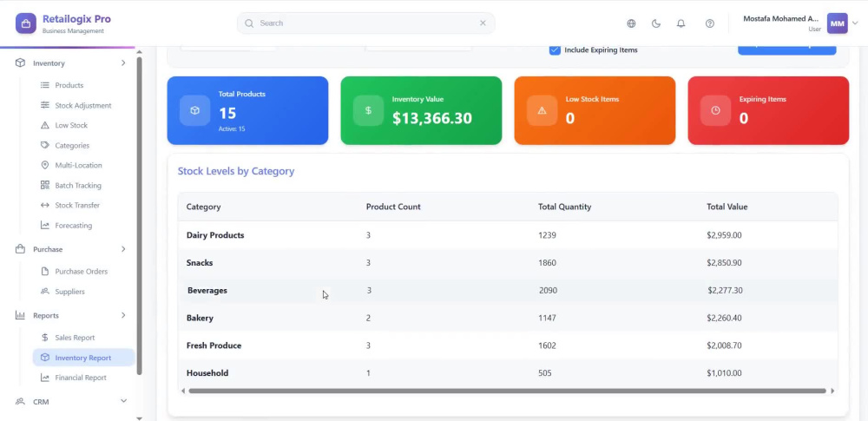The image size is (868, 421).
Task: Click the 2090 total quantity cell
Action: coord(548,290)
